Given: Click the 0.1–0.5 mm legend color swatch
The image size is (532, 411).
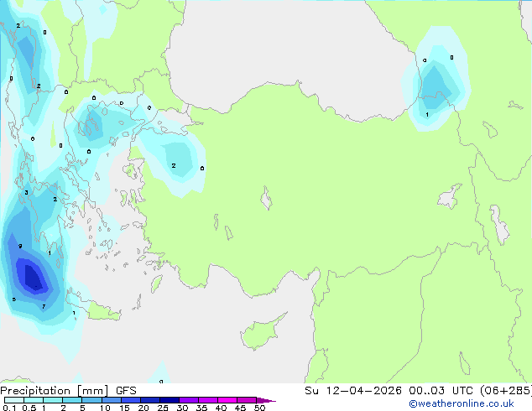Looking at the screenshot, I should (x=14, y=400).
